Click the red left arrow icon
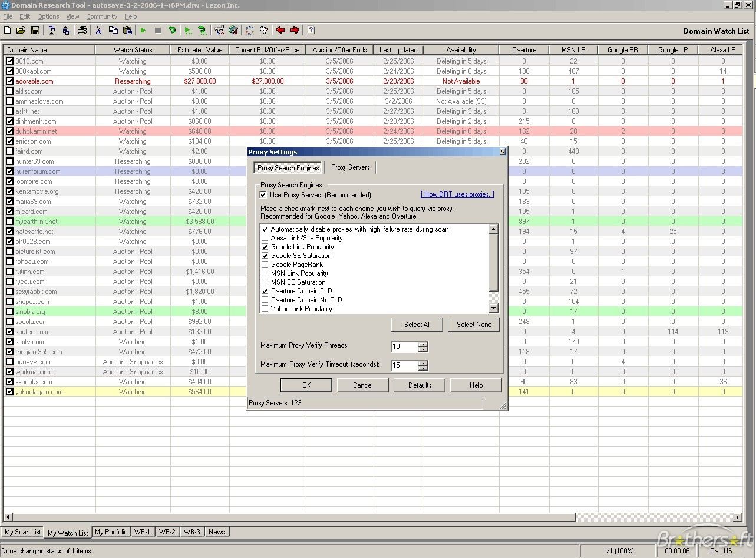Viewport: 756px width, 558px height. pyautogui.click(x=280, y=30)
